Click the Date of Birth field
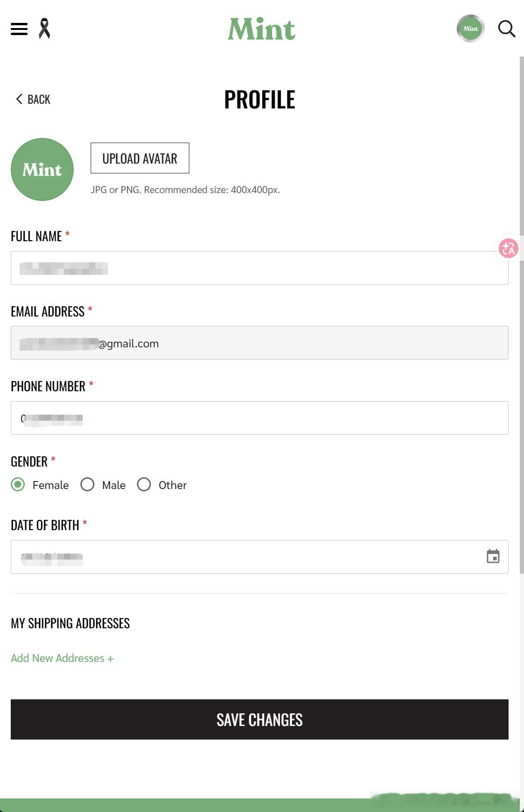This screenshot has width=524, height=812. pyautogui.click(x=259, y=557)
